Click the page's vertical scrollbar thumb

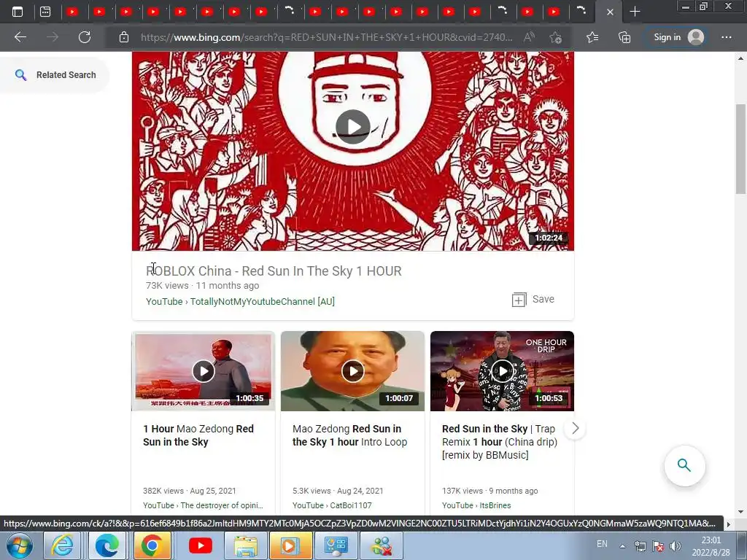tap(741, 149)
